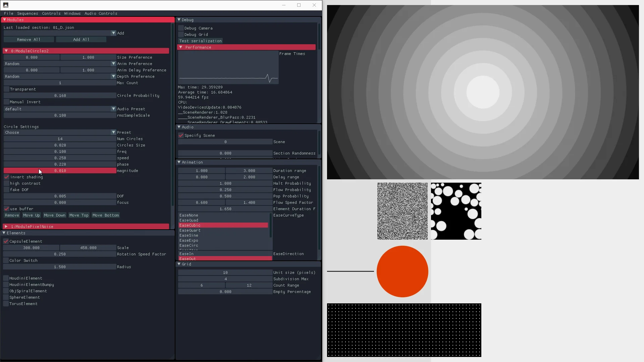Collapse the 0:ModuleCircles2 section

[6, 51]
